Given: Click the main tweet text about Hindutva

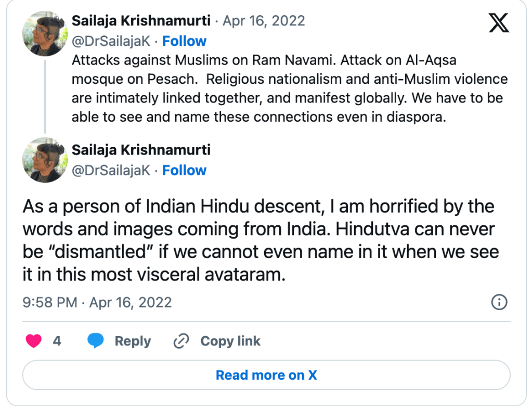Looking at the screenshot, I should pyautogui.click(x=260, y=240).
